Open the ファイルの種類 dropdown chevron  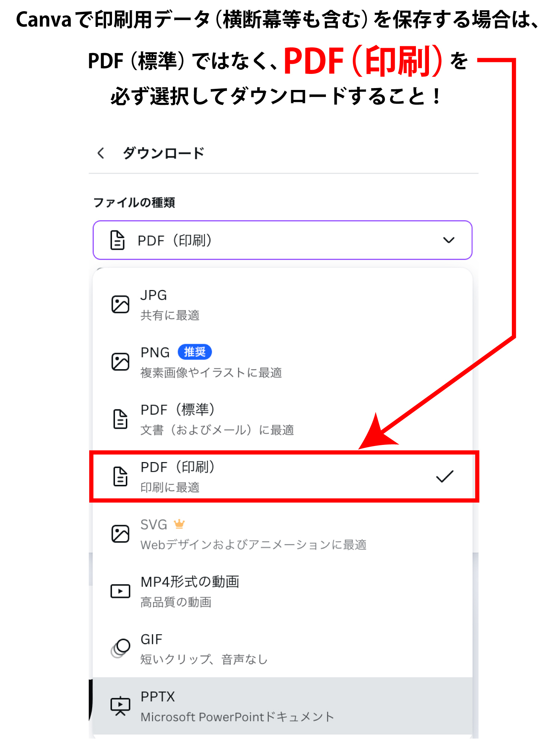tap(448, 240)
